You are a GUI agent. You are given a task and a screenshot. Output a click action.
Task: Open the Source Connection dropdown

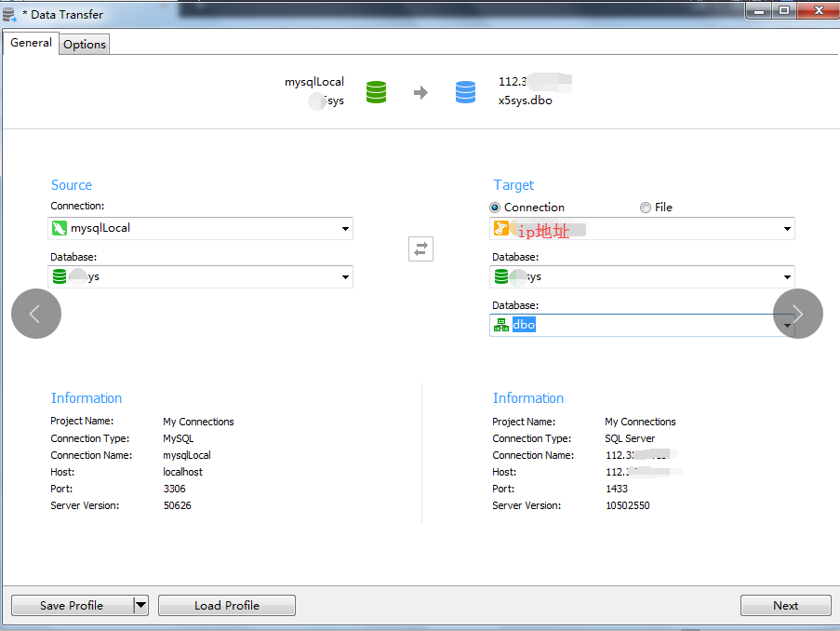pyautogui.click(x=345, y=229)
